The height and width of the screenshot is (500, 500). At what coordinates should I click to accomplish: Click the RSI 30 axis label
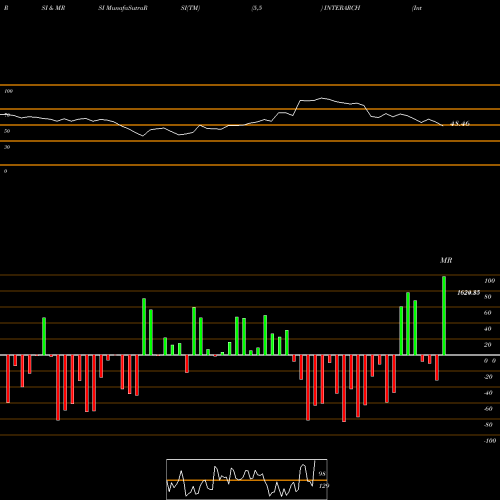click(x=7, y=147)
